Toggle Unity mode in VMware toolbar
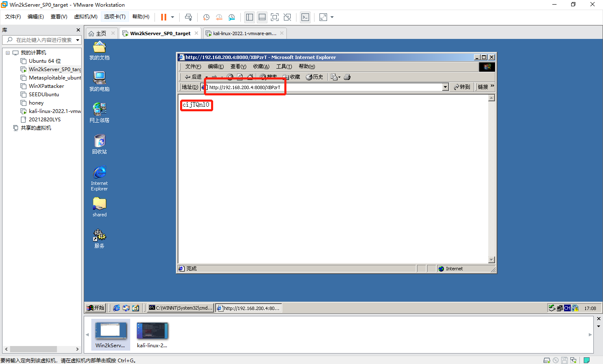 coord(287,17)
